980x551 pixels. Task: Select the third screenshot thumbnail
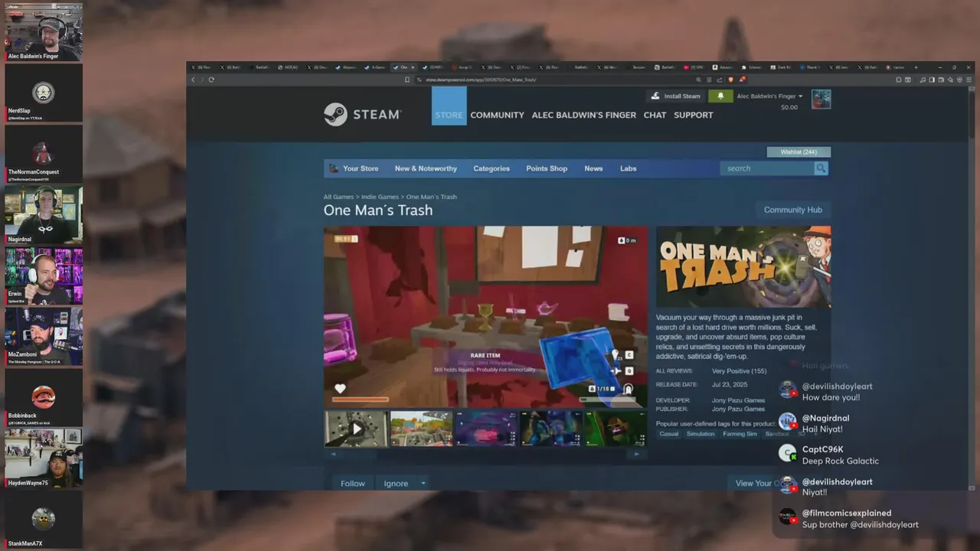pyautogui.click(x=486, y=429)
